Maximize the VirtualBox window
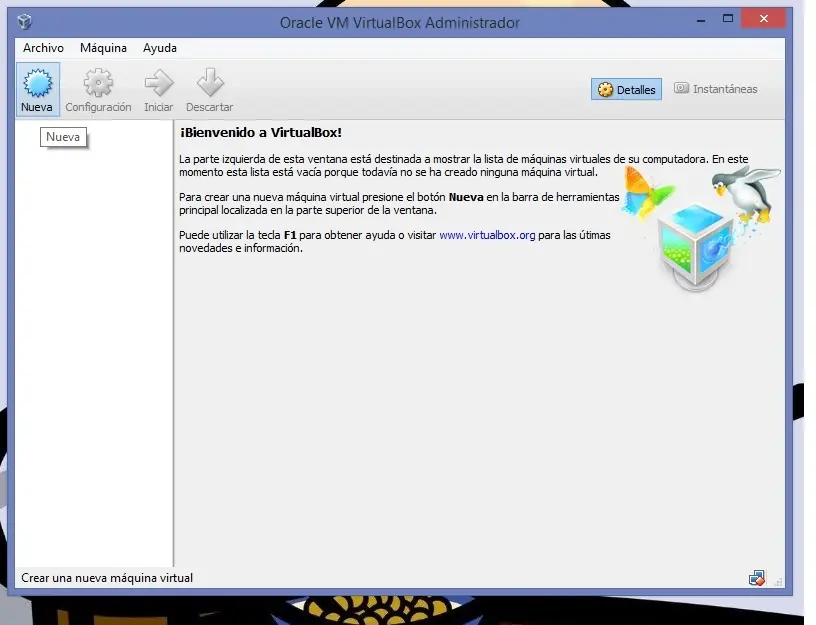The height and width of the screenshot is (625, 816). [728, 19]
